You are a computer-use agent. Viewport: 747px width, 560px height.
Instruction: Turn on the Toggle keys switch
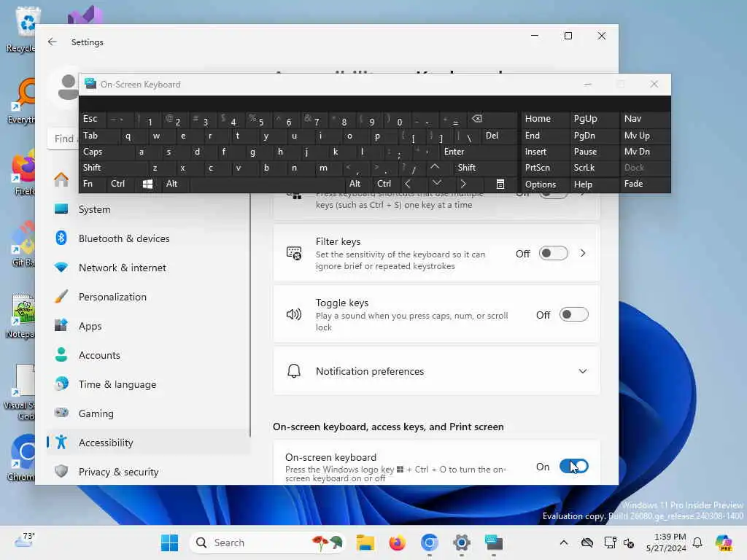pyautogui.click(x=573, y=315)
